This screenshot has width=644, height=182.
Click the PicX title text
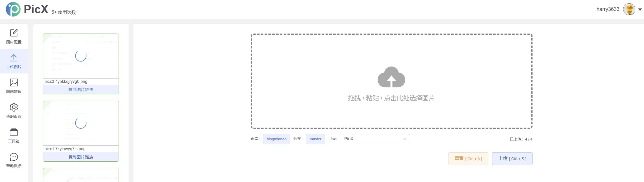coord(36,9)
